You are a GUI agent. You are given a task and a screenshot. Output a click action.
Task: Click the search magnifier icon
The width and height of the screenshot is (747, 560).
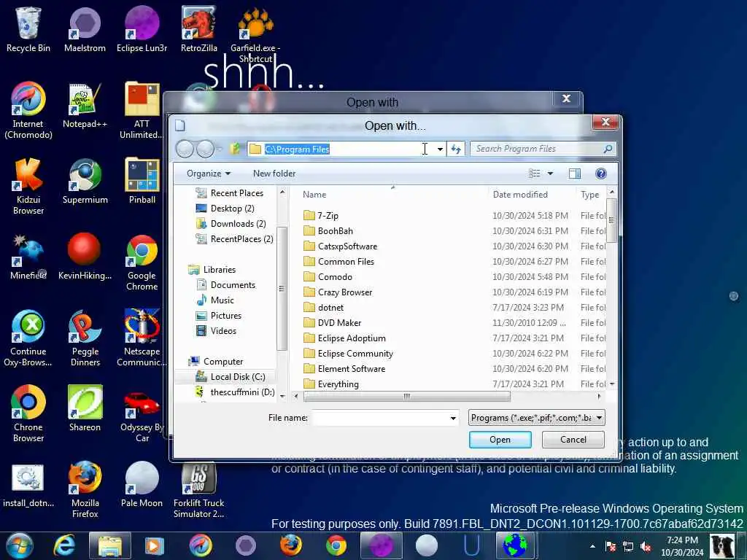click(608, 149)
